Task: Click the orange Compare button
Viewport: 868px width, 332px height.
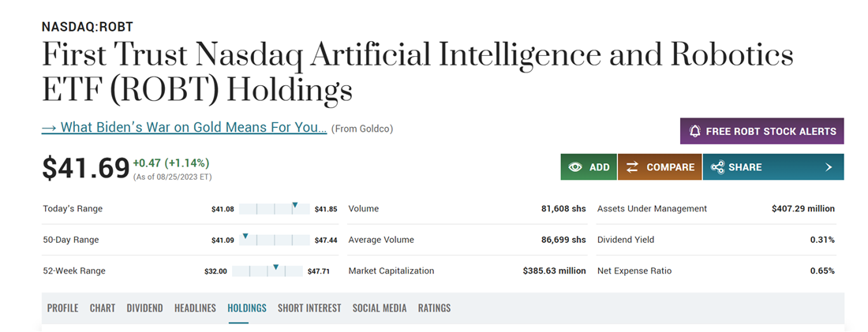Action: [660, 167]
